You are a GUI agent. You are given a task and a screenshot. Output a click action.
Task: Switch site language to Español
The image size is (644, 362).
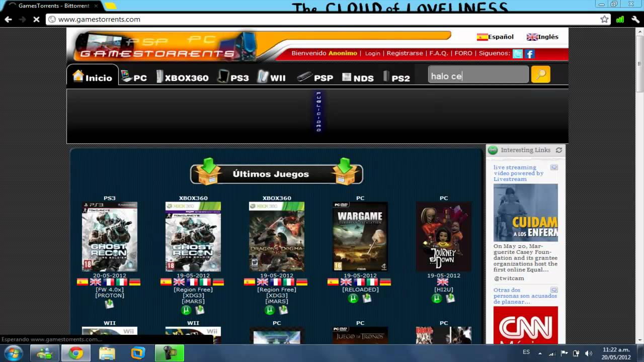click(x=501, y=37)
